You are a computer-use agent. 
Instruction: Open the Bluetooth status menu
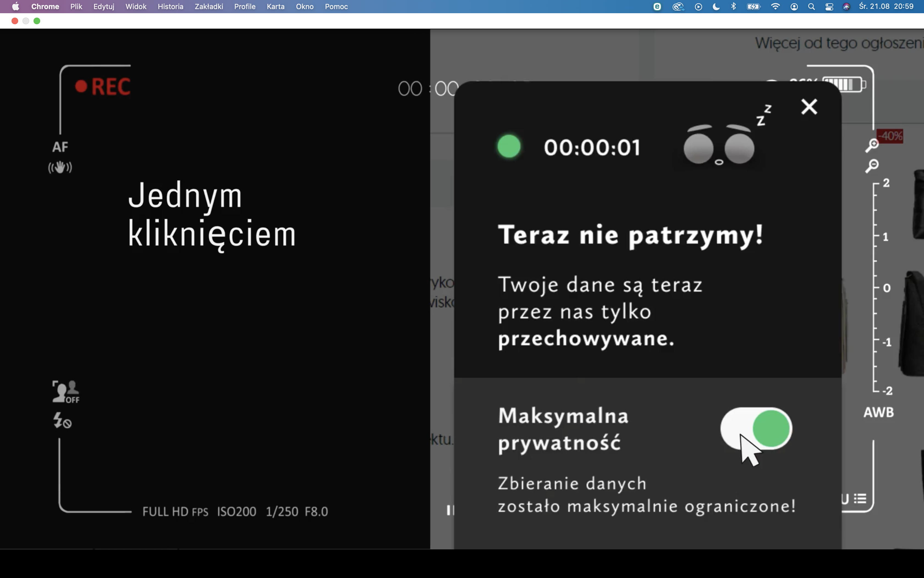coord(733,7)
